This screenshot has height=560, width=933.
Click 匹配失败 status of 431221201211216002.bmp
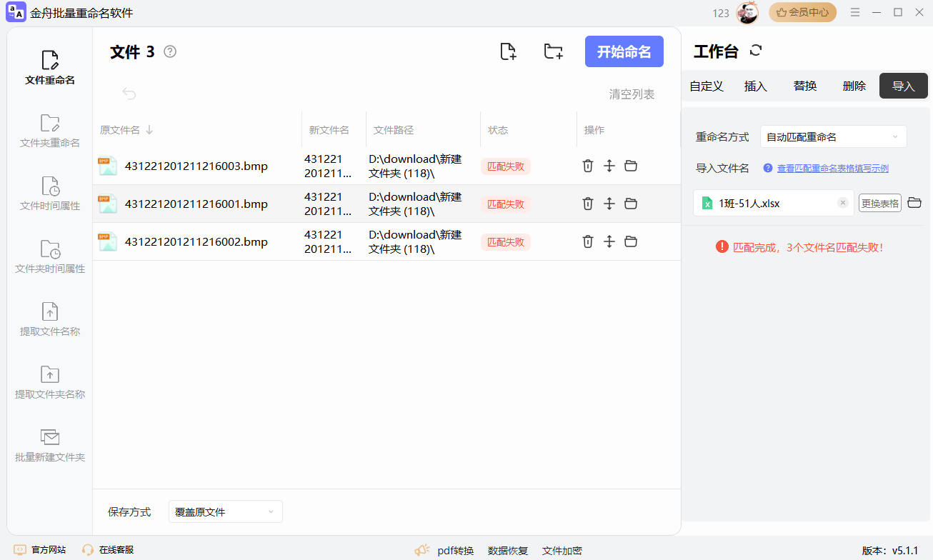tap(506, 242)
